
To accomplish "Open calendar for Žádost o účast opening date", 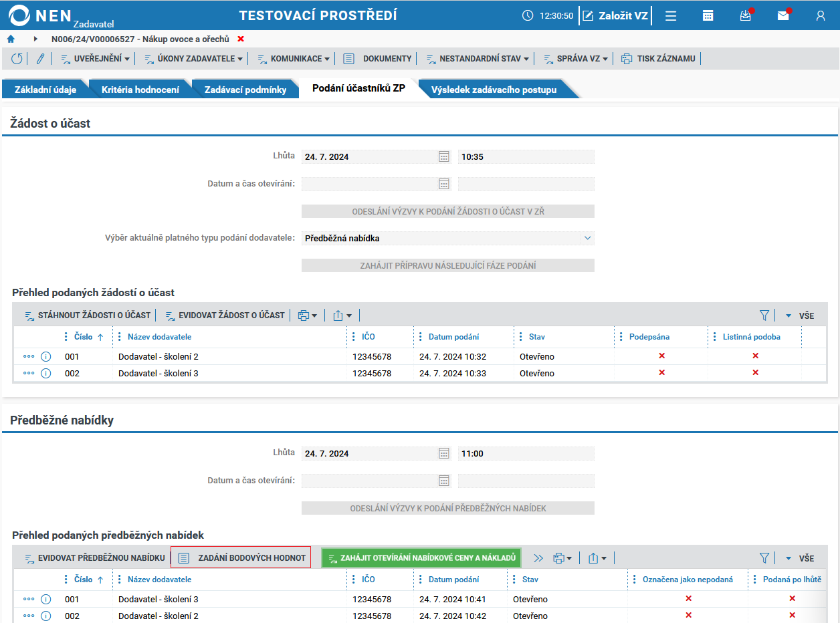I will click(444, 183).
